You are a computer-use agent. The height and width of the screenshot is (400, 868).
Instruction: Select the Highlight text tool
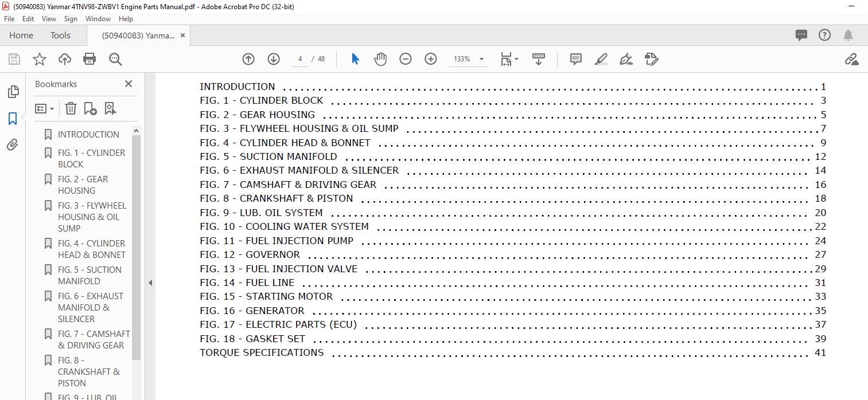click(x=601, y=59)
